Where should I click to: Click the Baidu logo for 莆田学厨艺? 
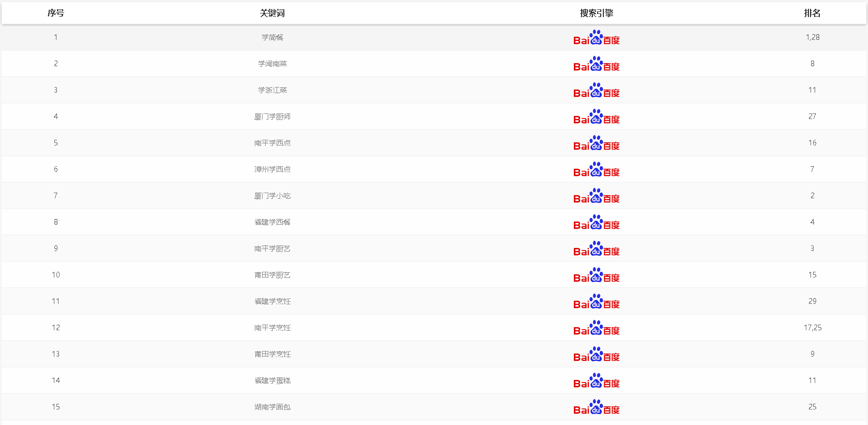point(596,275)
